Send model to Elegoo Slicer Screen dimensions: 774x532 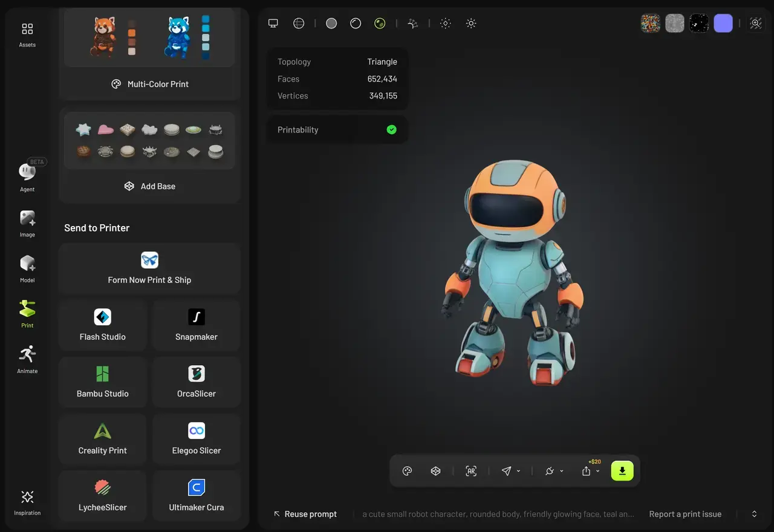(197, 439)
